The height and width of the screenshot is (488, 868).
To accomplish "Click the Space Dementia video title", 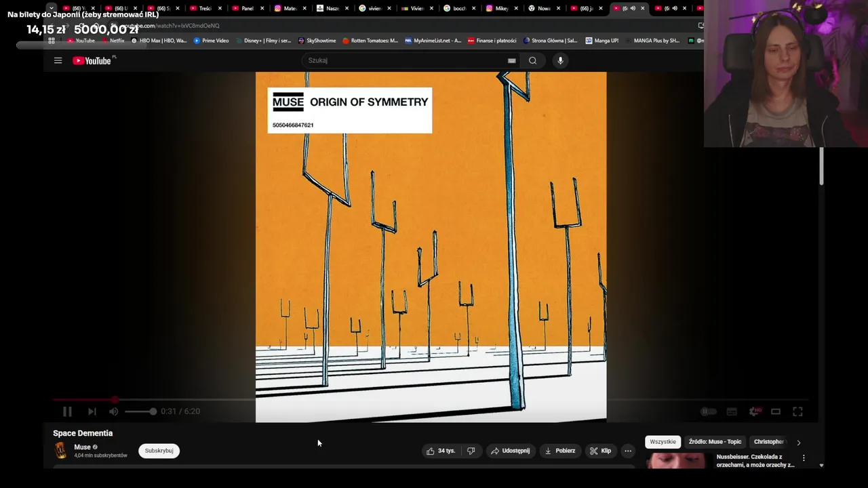I will [x=83, y=433].
